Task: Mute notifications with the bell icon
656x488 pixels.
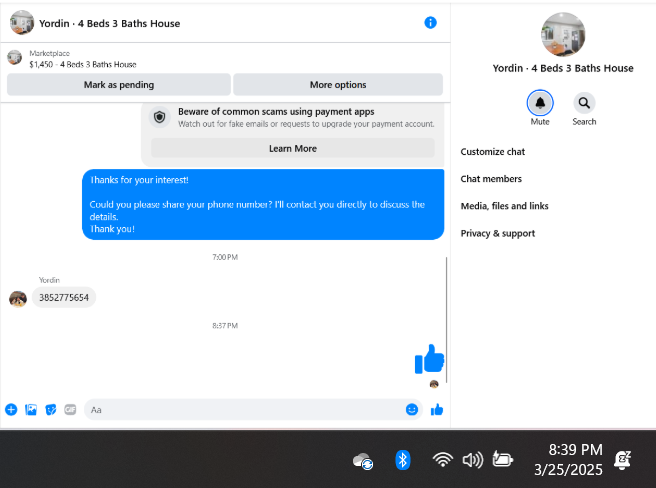Action: (x=540, y=103)
